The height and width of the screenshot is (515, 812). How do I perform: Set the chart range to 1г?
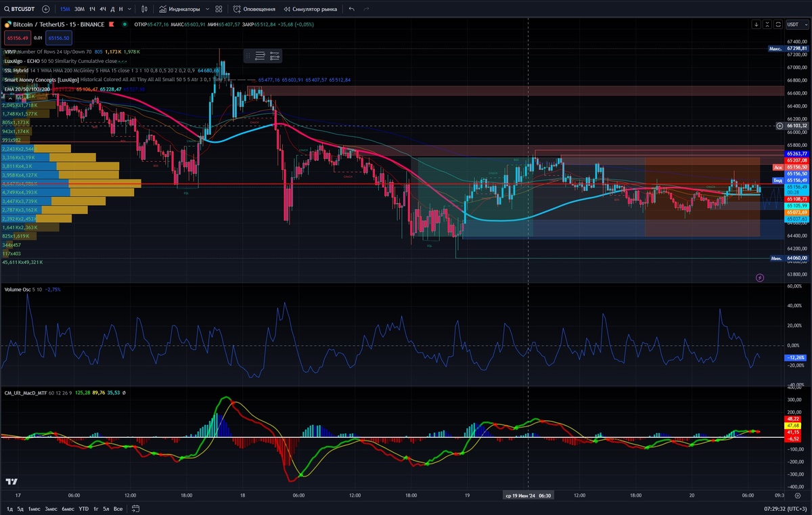click(x=96, y=508)
